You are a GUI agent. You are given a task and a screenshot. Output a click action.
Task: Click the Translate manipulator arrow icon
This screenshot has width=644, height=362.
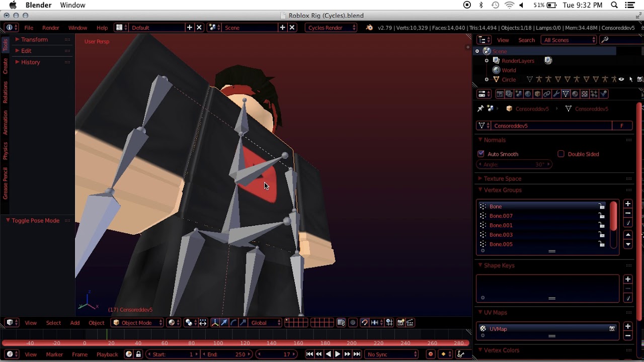(224, 323)
